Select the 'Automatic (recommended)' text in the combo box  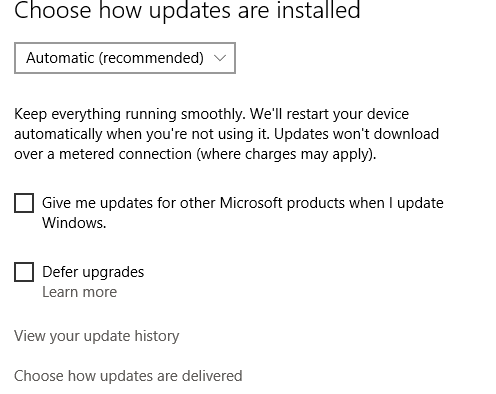tap(115, 58)
